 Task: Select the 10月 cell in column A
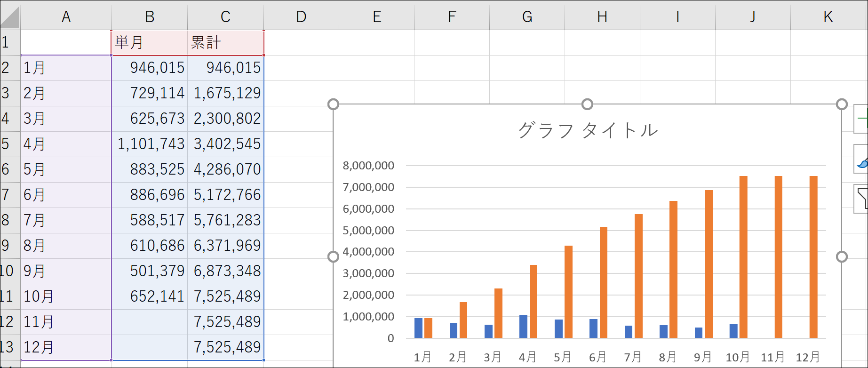66,296
